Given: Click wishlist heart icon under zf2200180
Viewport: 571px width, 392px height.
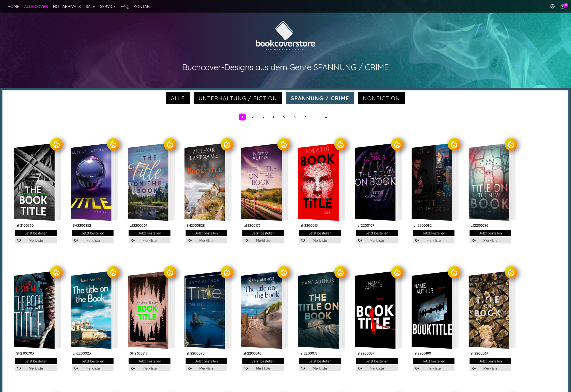Looking at the screenshot, I should click(417, 368).
